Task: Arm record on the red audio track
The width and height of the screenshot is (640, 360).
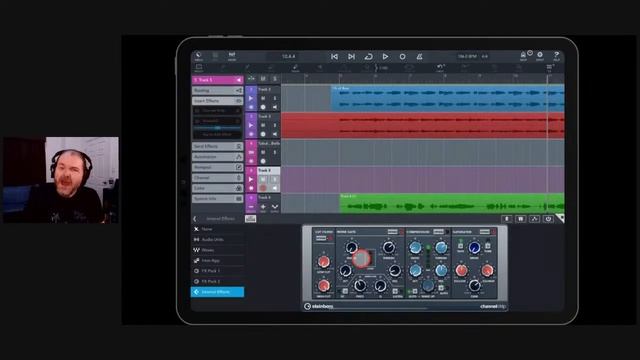Action: [x=263, y=134]
